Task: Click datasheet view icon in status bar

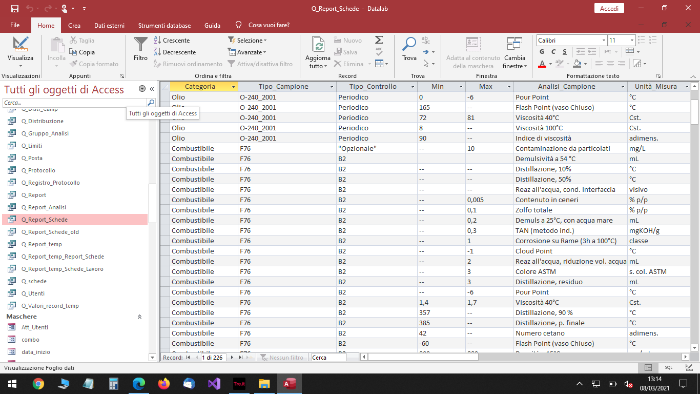Action: pos(648,368)
